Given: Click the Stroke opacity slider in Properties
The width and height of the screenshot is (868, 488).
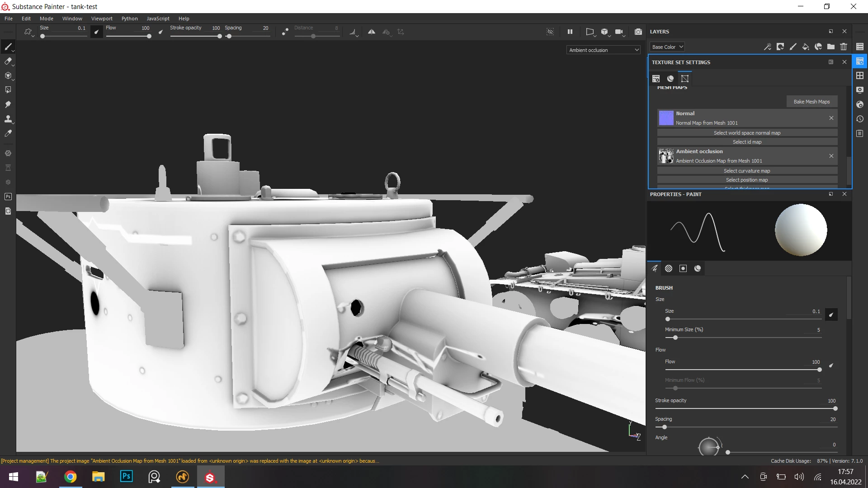Looking at the screenshot, I should pyautogui.click(x=746, y=408).
